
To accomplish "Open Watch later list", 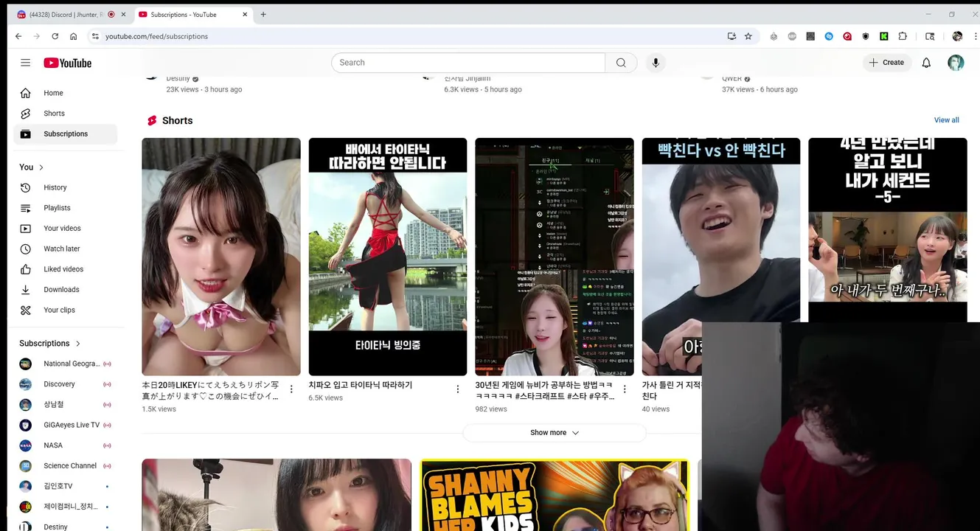I will tap(65, 249).
